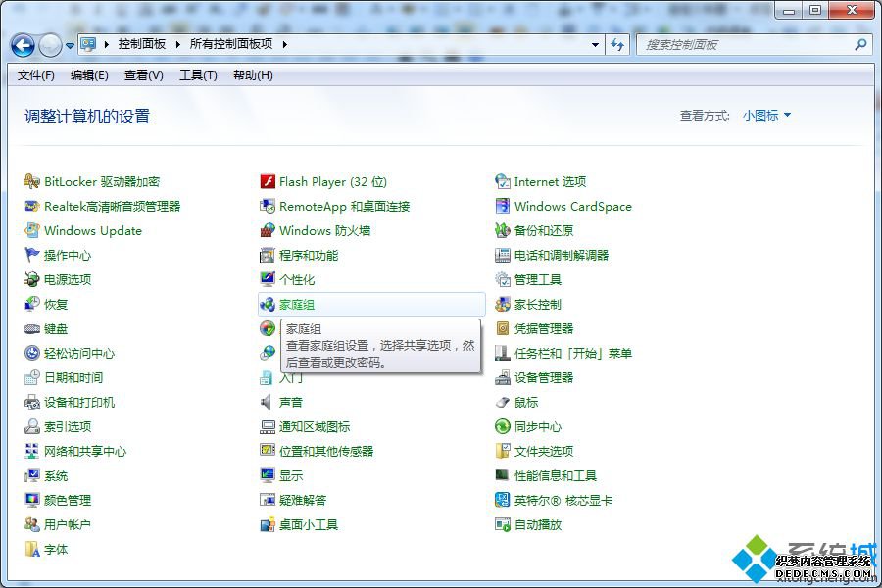Click the RemoteApp 和桌面连接 link

[x=344, y=207]
